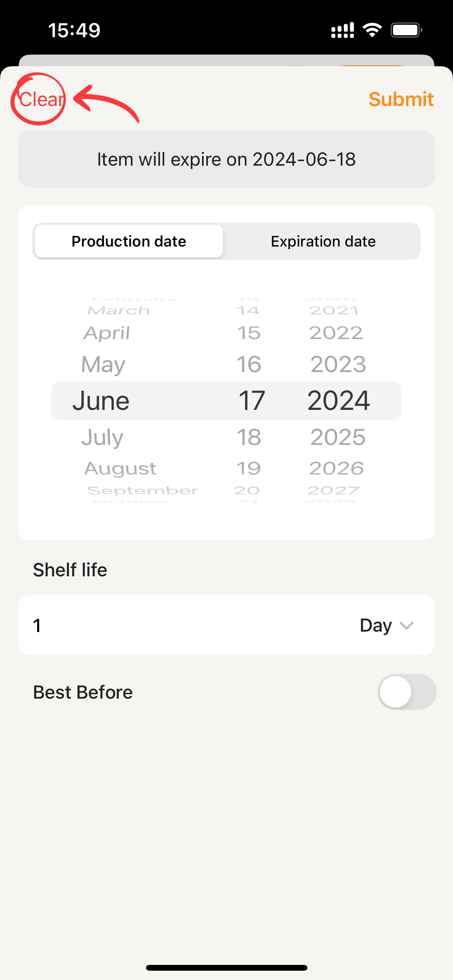Tap the Clear button
Image resolution: width=453 pixels, height=980 pixels.
point(41,99)
